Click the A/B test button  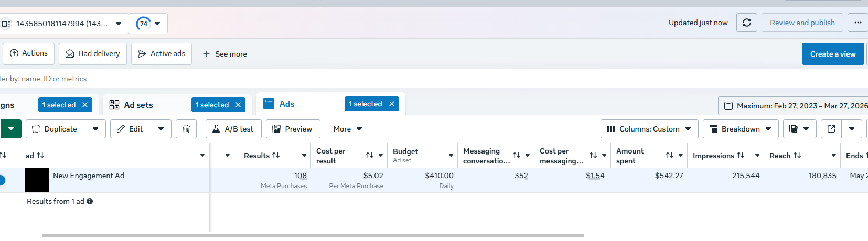(233, 129)
